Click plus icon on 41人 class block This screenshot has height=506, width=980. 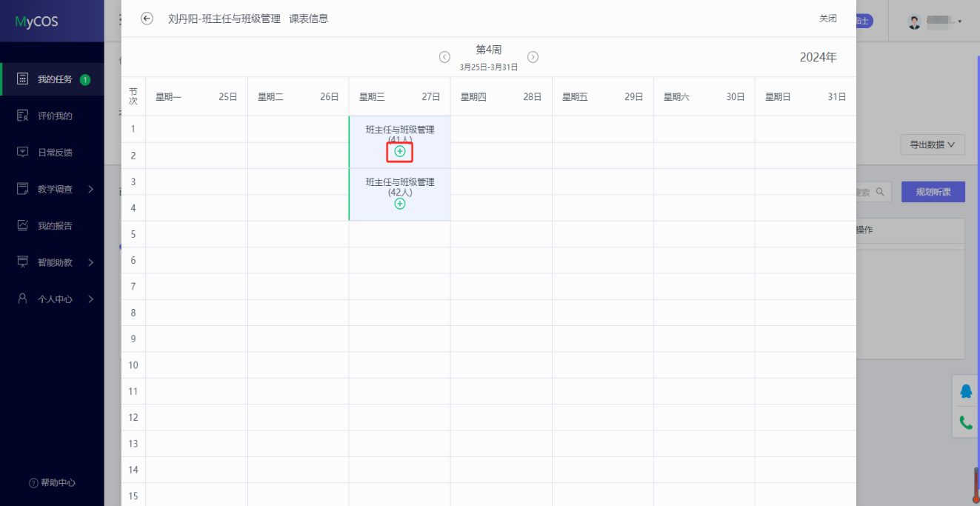tap(400, 151)
